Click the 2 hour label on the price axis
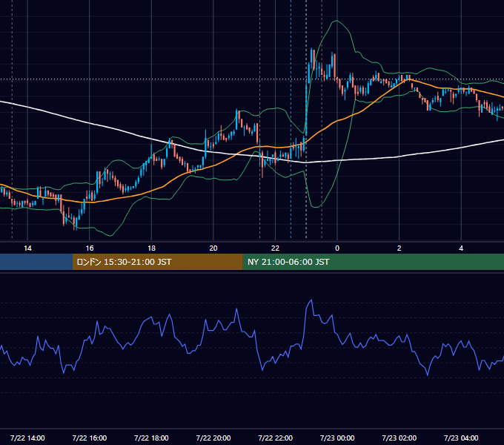The width and height of the screenshot is (504, 445). pyautogui.click(x=399, y=248)
